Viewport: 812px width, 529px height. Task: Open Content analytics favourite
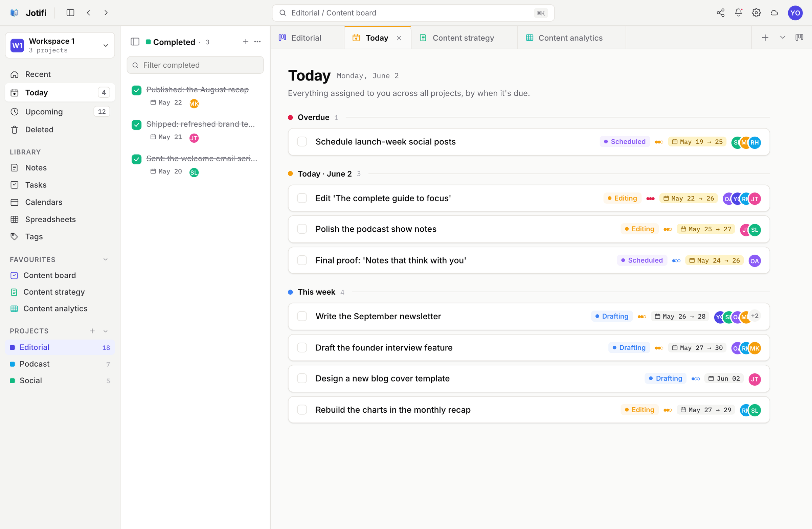click(60, 308)
